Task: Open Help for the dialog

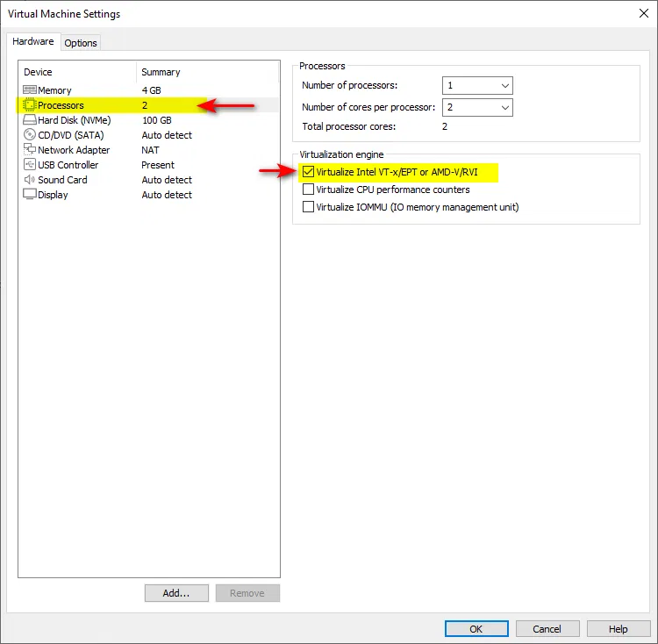Action: pyautogui.click(x=619, y=628)
